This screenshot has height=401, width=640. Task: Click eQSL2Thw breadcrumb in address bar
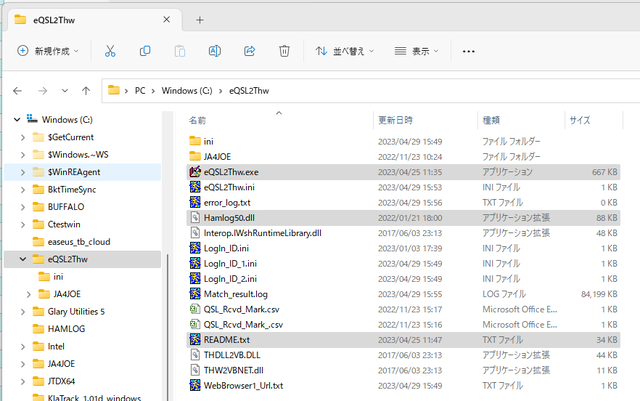point(249,91)
